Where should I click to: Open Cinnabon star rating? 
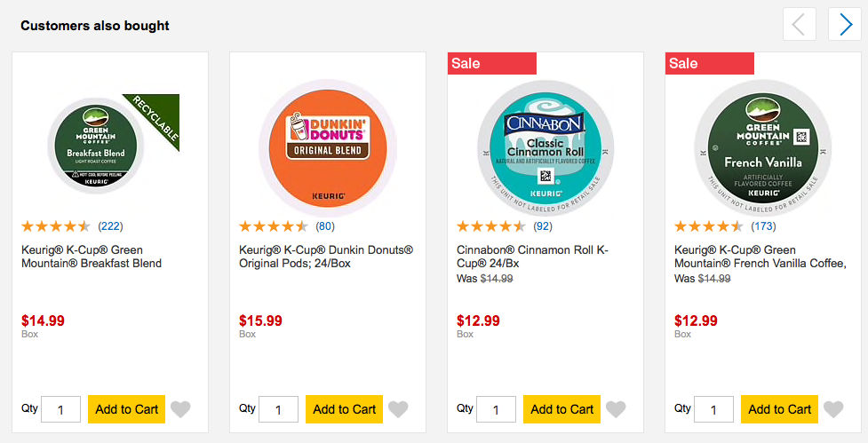click(x=491, y=226)
